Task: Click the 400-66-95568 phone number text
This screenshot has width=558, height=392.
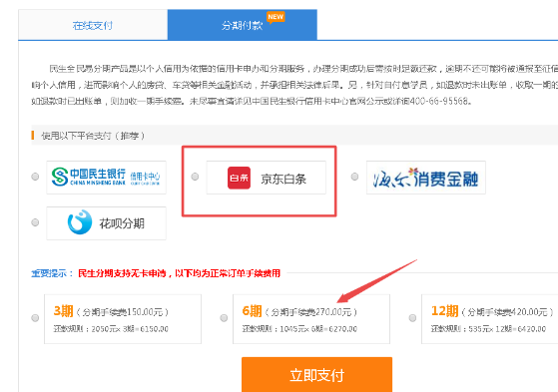Action: pyautogui.click(x=440, y=101)
